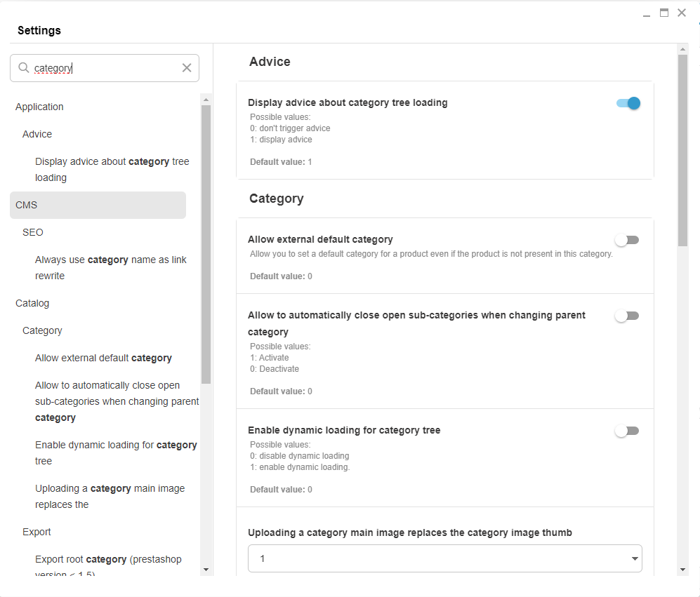Open Always use category name as link rewrite

(x=111, y=267)
